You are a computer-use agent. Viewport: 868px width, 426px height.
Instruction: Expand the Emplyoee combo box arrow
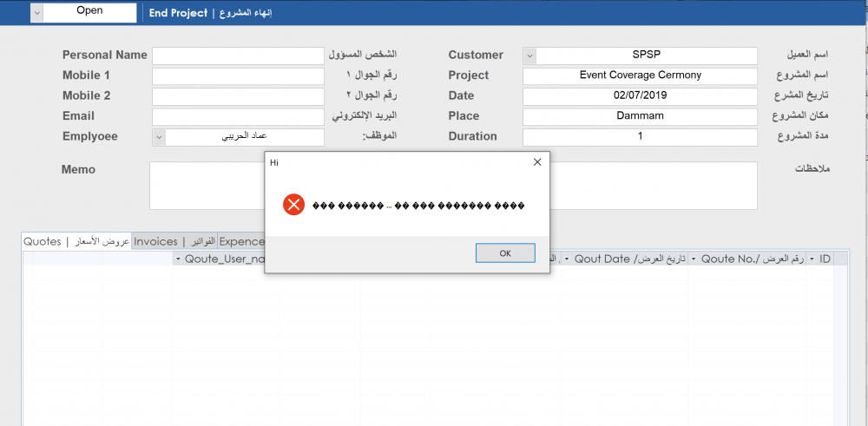tap(159, 138)
